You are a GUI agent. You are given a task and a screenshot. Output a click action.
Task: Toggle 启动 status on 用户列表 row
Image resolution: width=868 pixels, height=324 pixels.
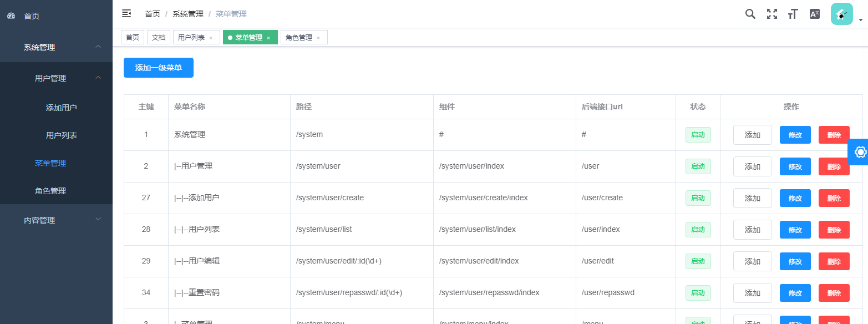coord(698,229)
